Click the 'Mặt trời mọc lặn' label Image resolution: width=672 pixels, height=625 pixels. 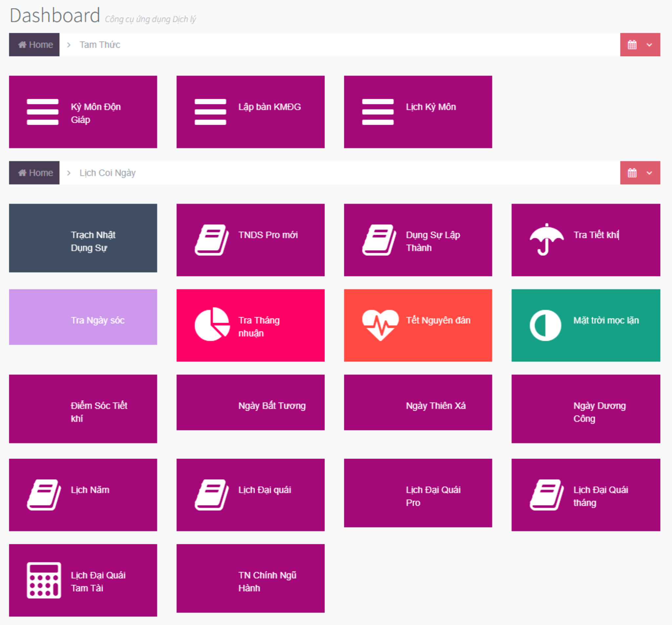click(x=606, y=320)
